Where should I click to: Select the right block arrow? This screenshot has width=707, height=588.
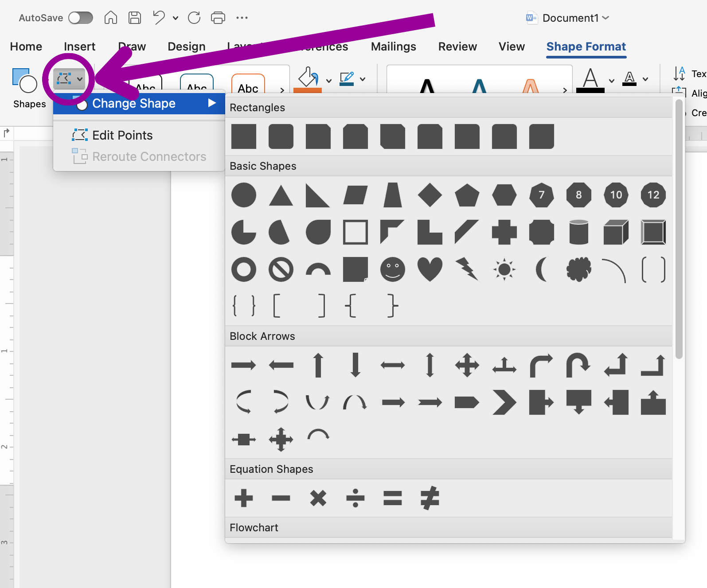click(x=244, y=365)
